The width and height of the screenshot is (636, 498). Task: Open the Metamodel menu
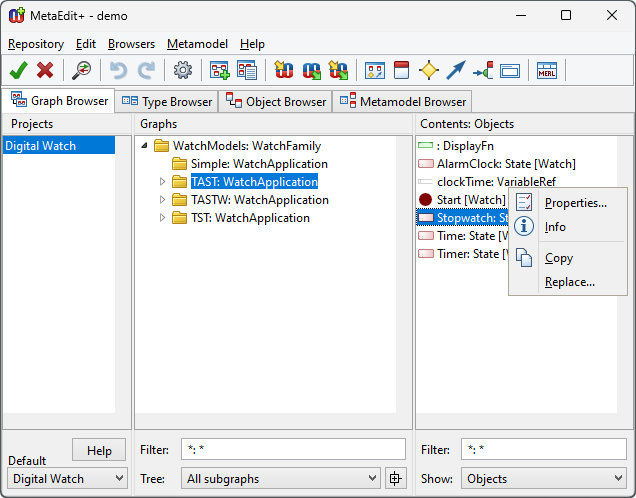click(x=197, y=44)
